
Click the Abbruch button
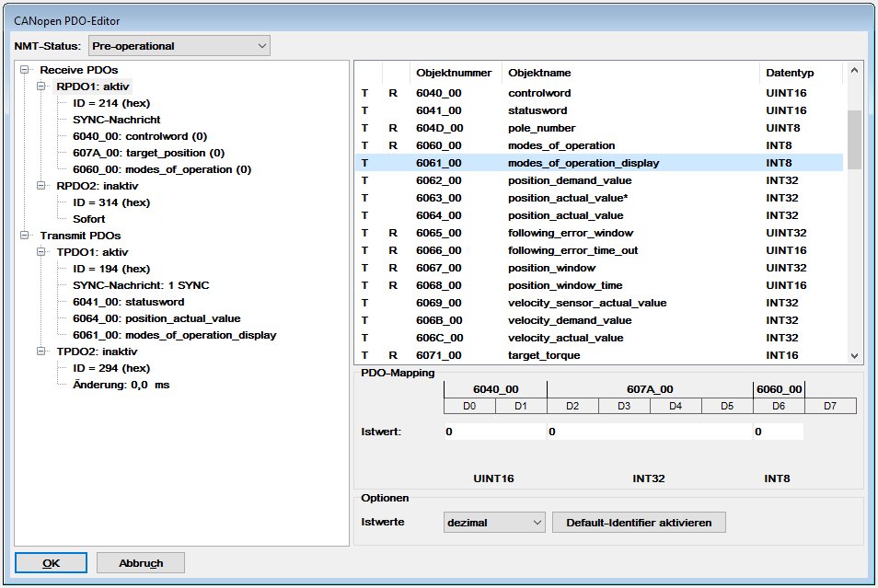point(141,563)
